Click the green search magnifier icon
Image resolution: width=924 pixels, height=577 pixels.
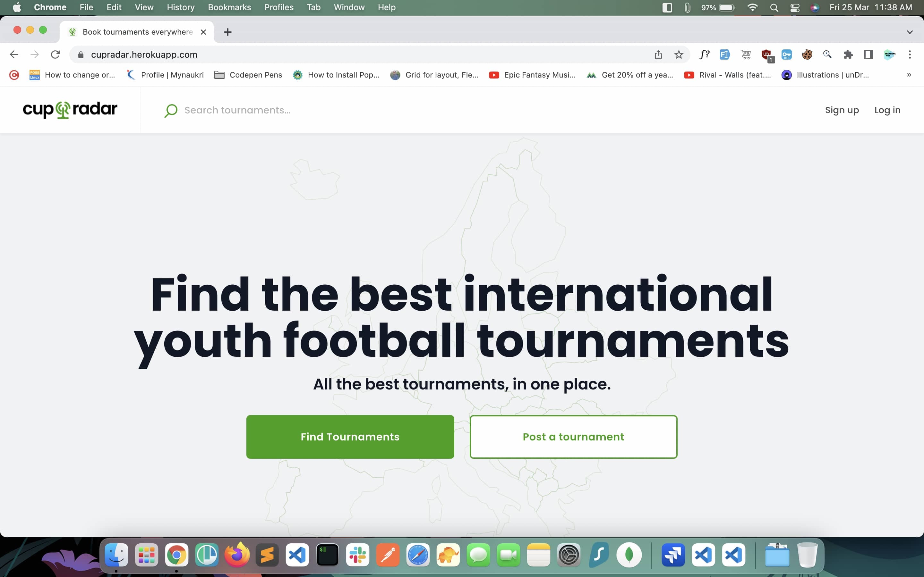(171, 110)
